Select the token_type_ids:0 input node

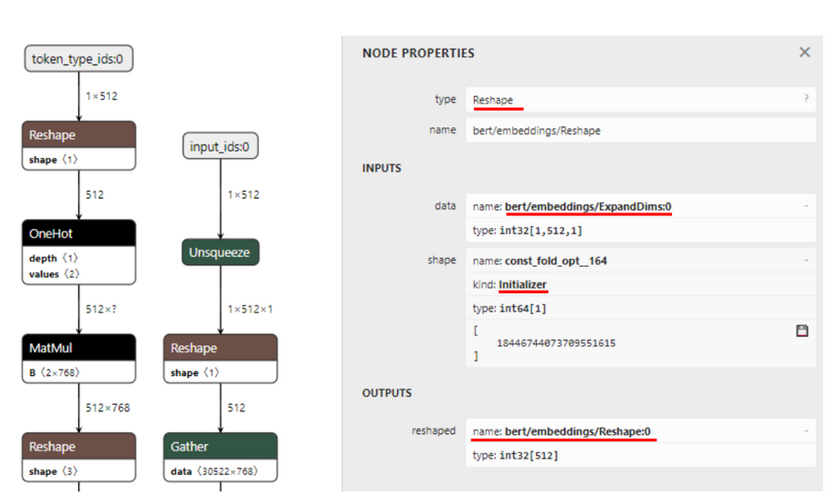pos(77,60)
